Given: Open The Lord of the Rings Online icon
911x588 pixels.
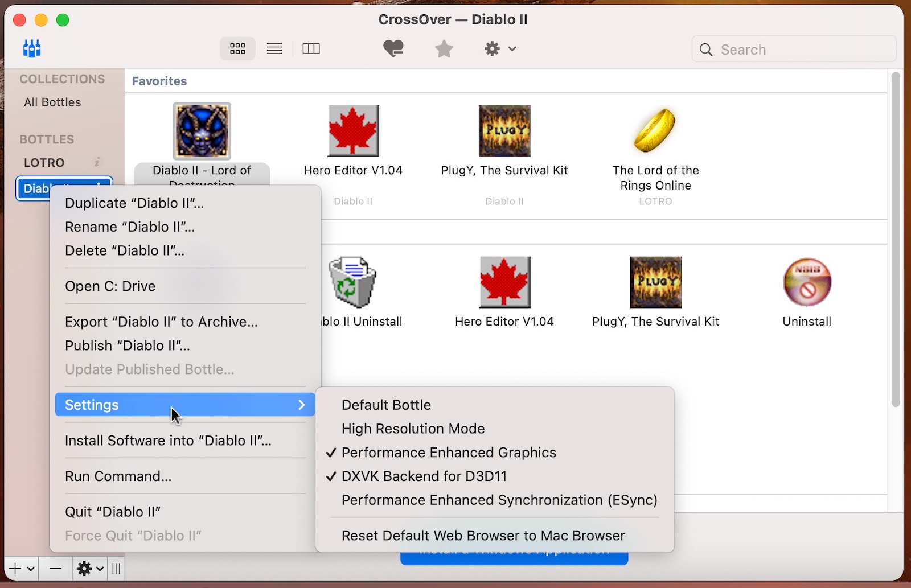Looking at the screenshot, I should (x=655, y=131).
